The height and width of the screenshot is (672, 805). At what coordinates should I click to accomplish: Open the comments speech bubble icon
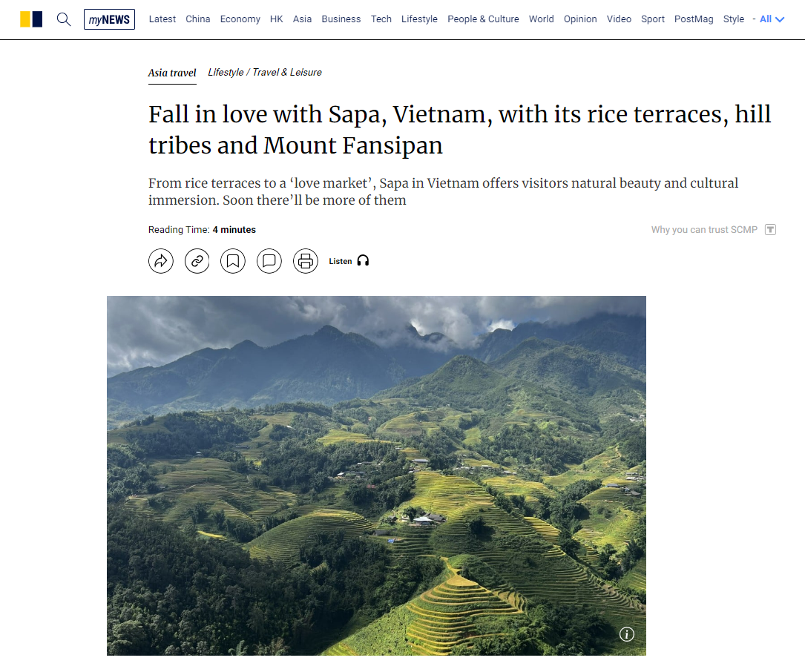tap(269, 261)
